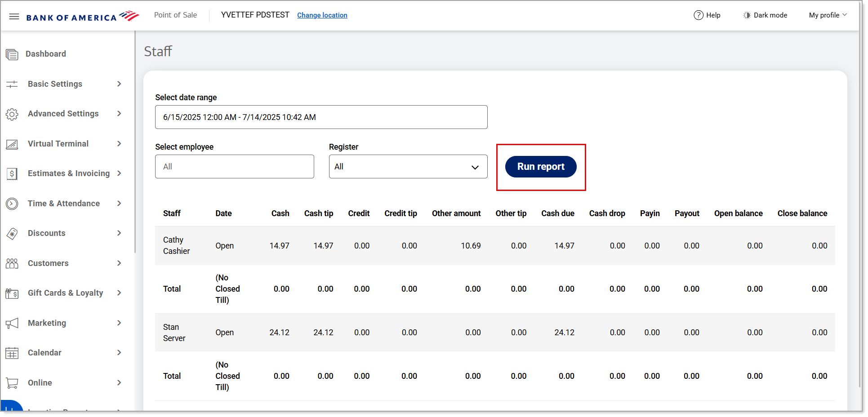This screenshot has height=417, width=868.
Task: Click the Open balance column header
Action: click(x=739, y=213)
